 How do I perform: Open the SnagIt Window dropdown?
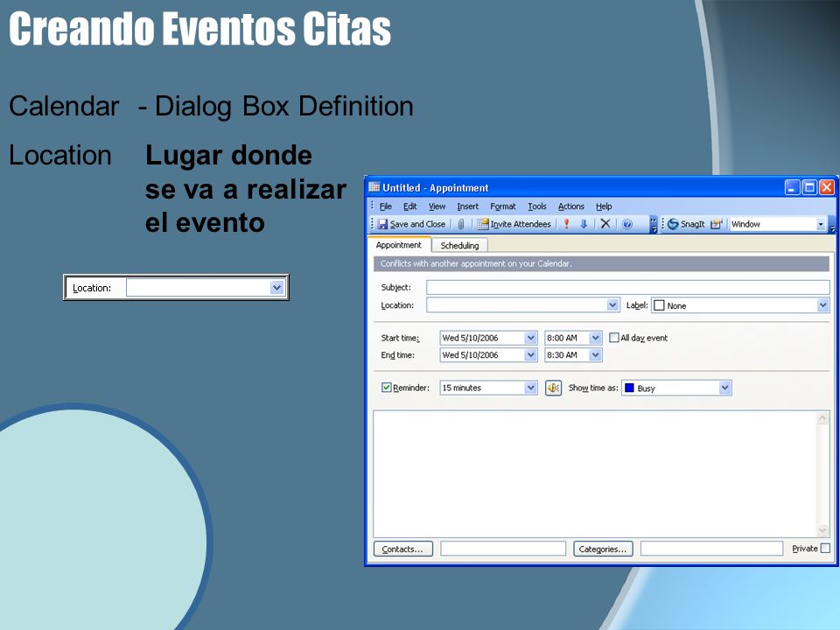tap(821, 224)
